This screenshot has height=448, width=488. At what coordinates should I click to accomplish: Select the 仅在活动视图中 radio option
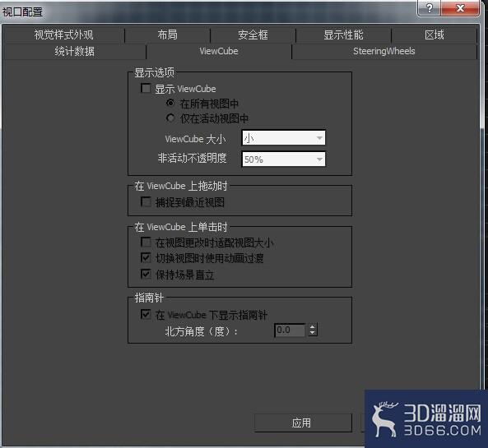[170, 118]
